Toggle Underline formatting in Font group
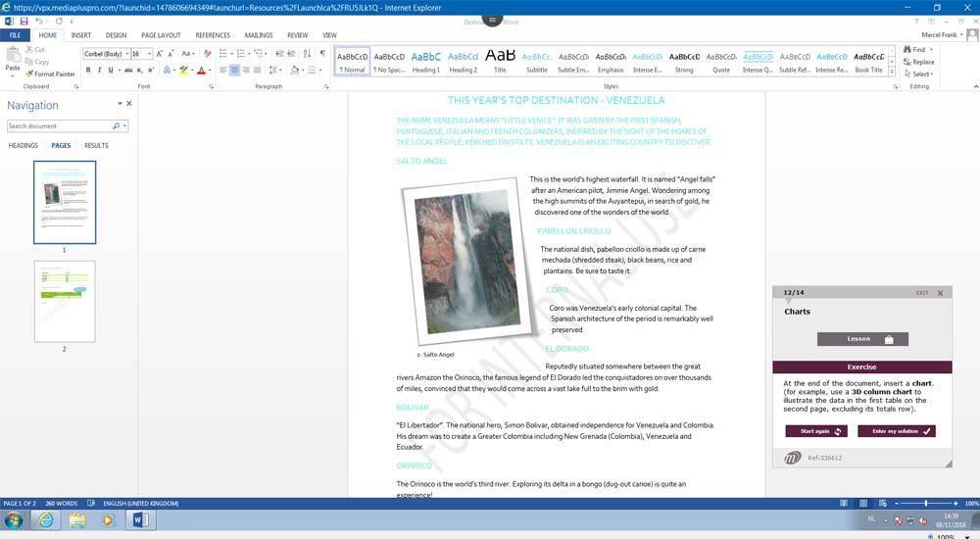This screenshot has height=539, width=980. point(110,71)
